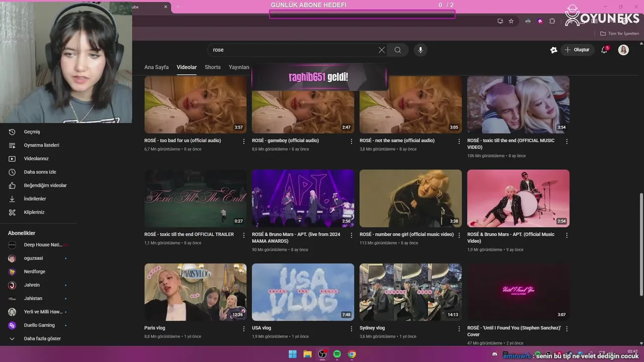
Task: Open Daha sonra izle list
Action: (x=39, y=172)
